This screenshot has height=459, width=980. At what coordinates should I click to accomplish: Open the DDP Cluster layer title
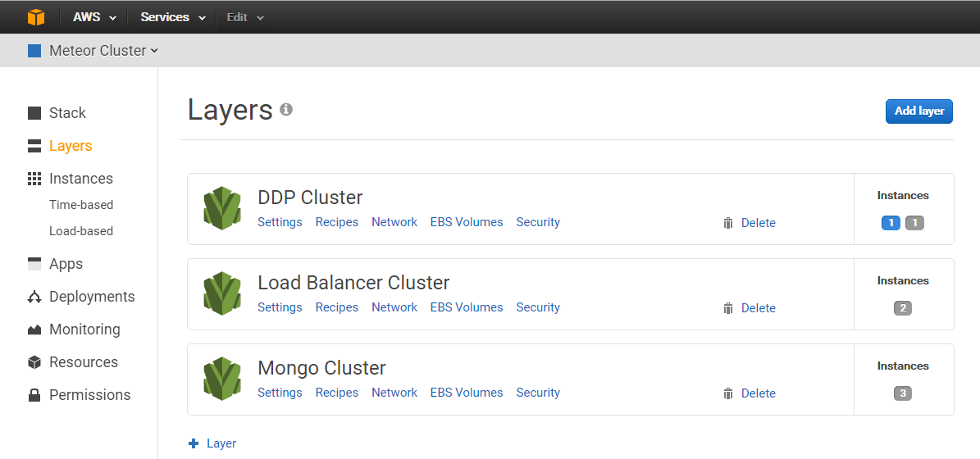[310, 198]
